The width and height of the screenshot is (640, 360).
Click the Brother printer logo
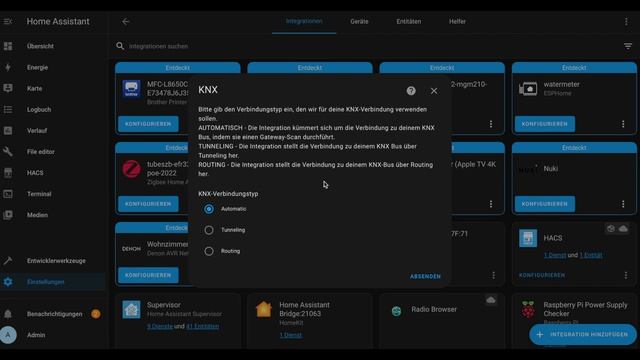point(131,89)
